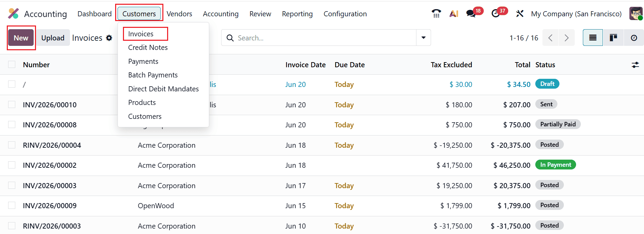Open the Customers menu
Screen dimensions: 644x234
[x=139, y=14]
